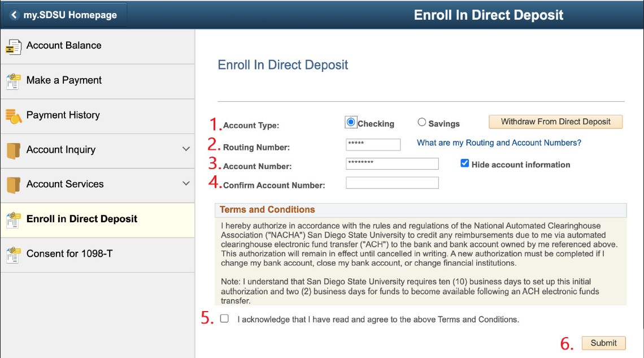Click the 'Terms and Conditions' heading text
644x358 pixels.
[x=267, y=210]
